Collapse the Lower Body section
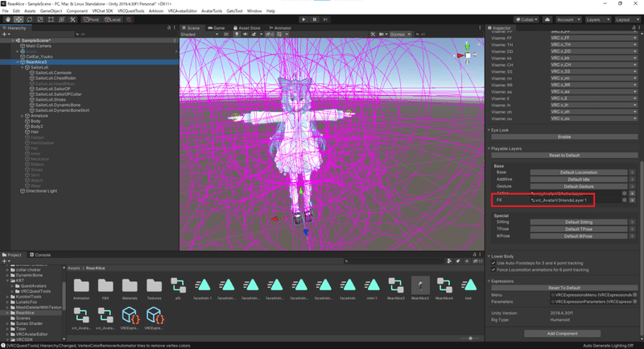 click(489, 256)
